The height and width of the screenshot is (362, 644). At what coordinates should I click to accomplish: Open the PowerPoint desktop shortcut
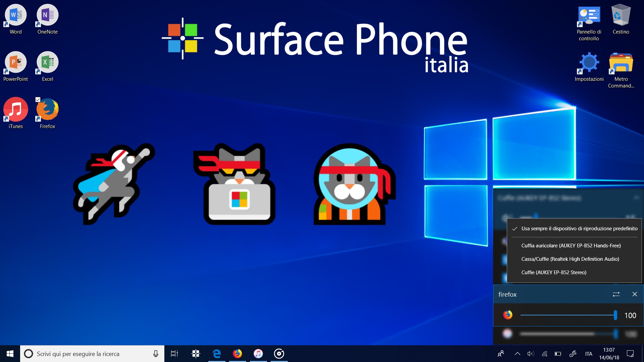[15, 67]
